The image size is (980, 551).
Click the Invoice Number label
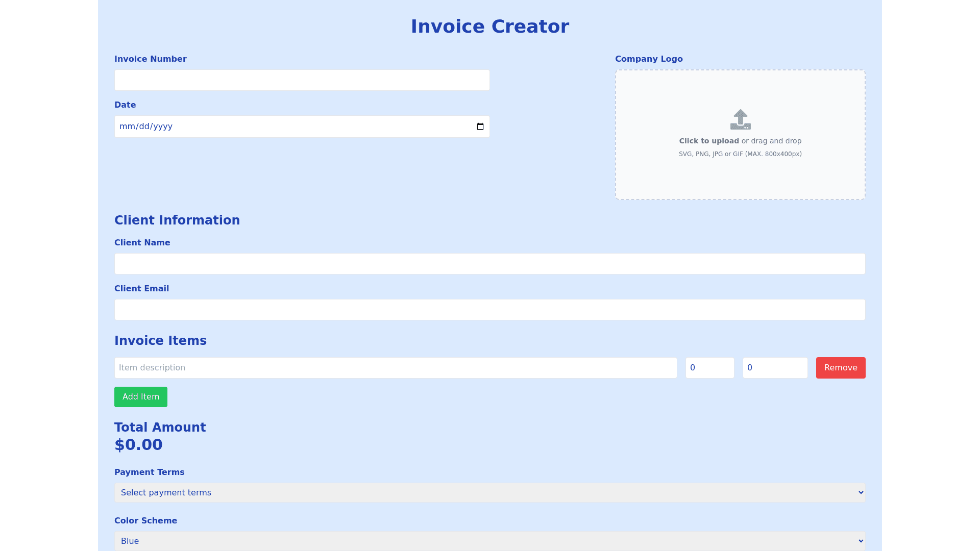coord(151,59)
